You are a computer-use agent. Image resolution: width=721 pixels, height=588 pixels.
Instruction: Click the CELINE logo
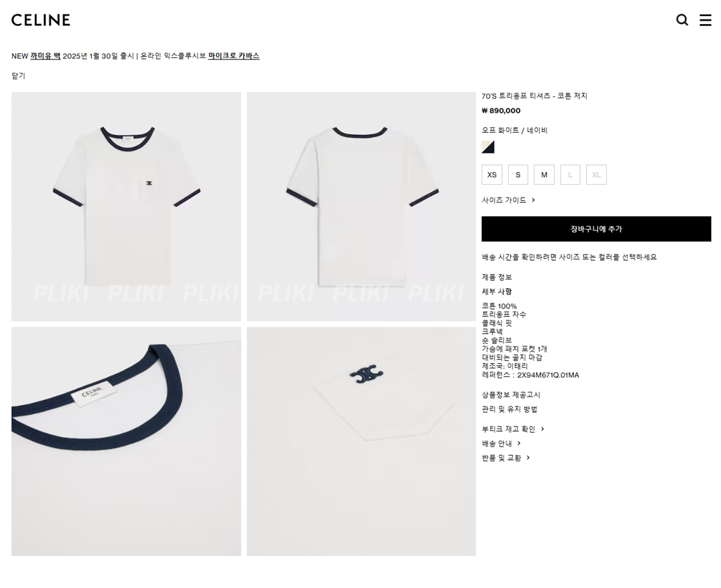tap(41, 20)
